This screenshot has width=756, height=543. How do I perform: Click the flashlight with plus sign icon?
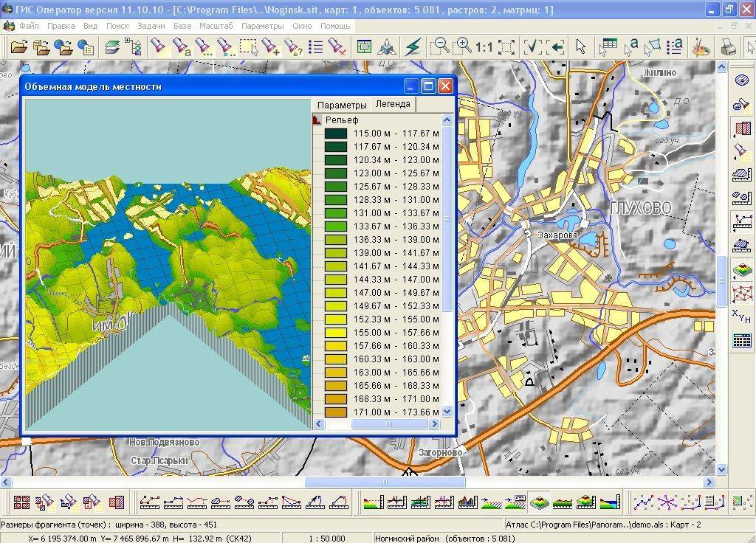coord(270,46)
